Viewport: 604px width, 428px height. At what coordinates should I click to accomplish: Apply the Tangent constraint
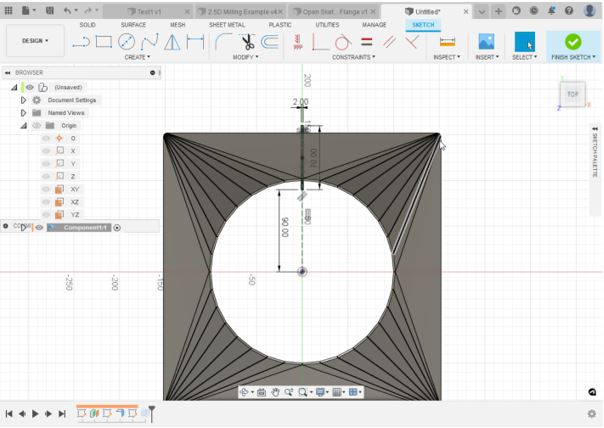click(342, 42)
